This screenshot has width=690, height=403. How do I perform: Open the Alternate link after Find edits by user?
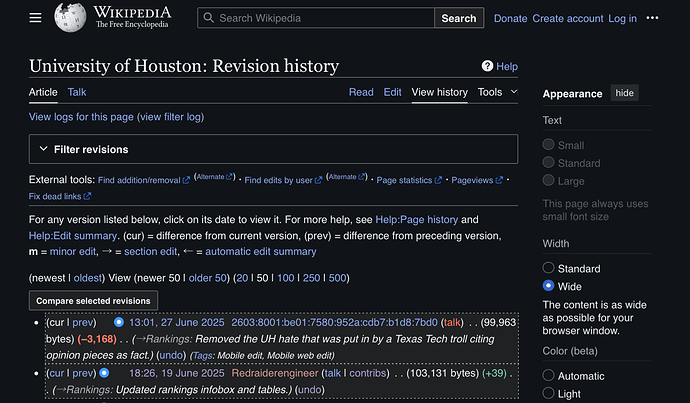click(x=347, y=177)
